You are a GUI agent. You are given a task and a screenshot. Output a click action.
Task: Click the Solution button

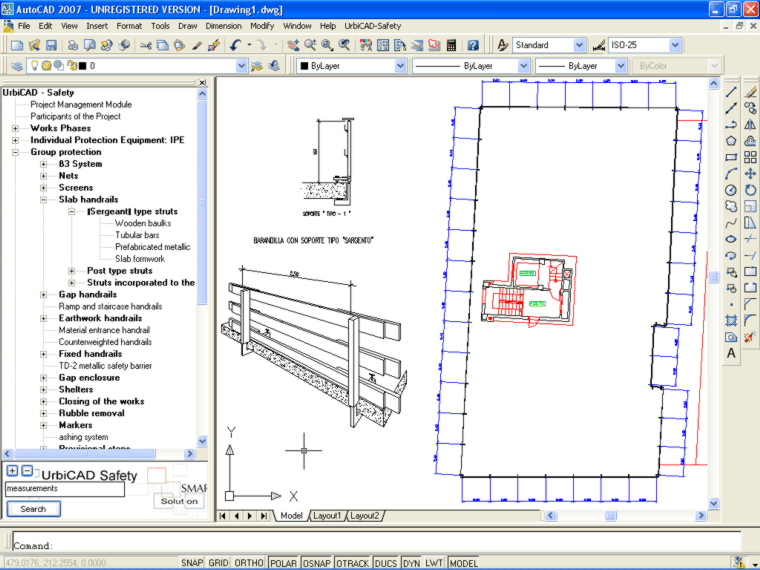[179, 501]
